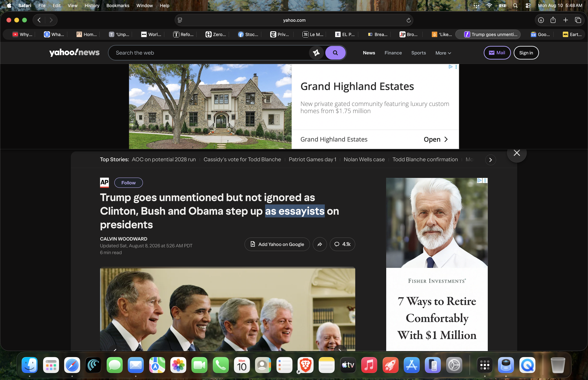This screenshot has height=380, width=588.
Task: Open the Sports section
Action: [x=418, y=53]
